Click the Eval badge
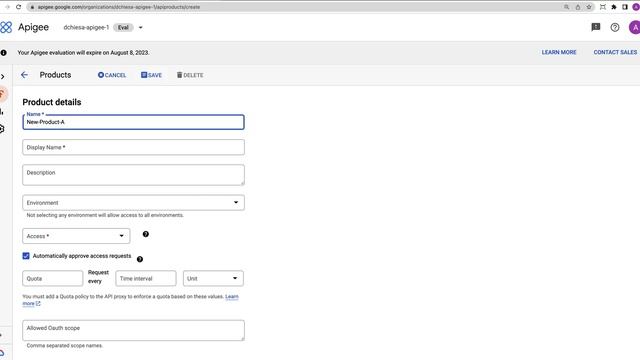Screen dimensions: 640x360 [x=123, y=28]
